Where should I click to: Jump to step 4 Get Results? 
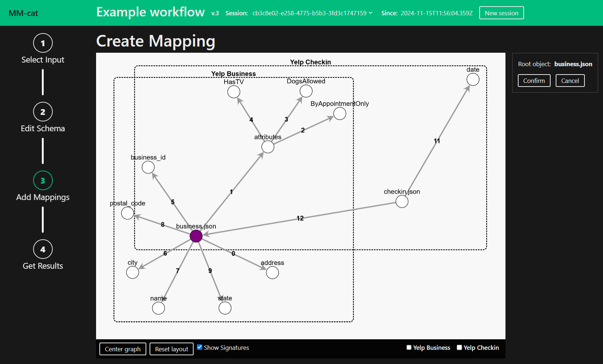point(43,255)
